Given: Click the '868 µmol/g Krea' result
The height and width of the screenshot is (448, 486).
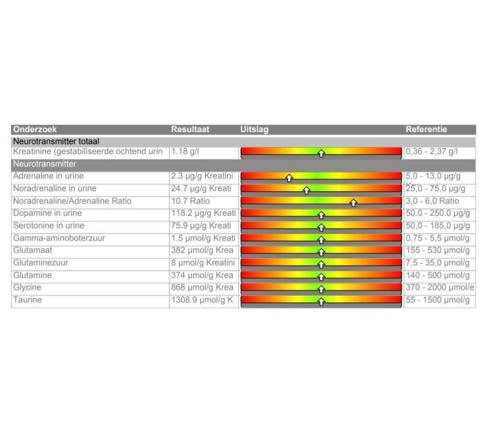Looking at the screenshot, I should pyautogui.click(x=202, y=287).
